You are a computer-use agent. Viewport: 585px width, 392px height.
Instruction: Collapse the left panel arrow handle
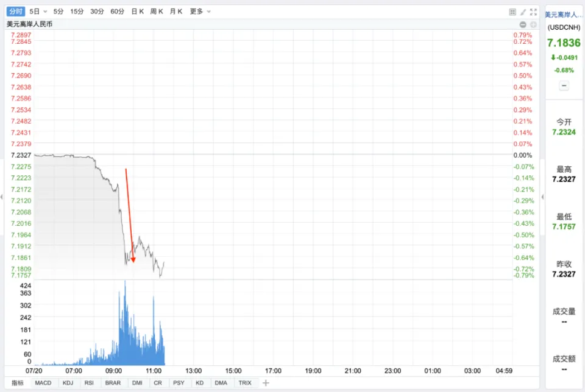2,197
